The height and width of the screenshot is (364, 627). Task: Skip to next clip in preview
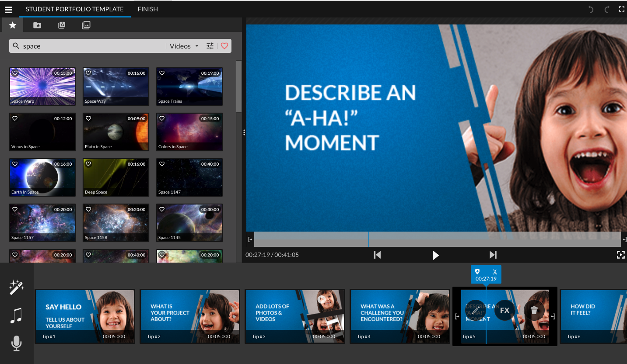tap(493, 255)
